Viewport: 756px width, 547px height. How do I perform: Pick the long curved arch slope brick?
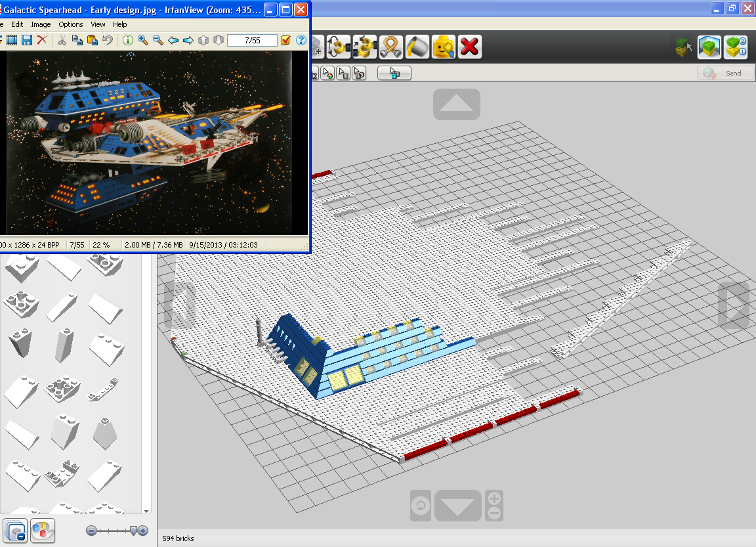(x=102, y=390)
